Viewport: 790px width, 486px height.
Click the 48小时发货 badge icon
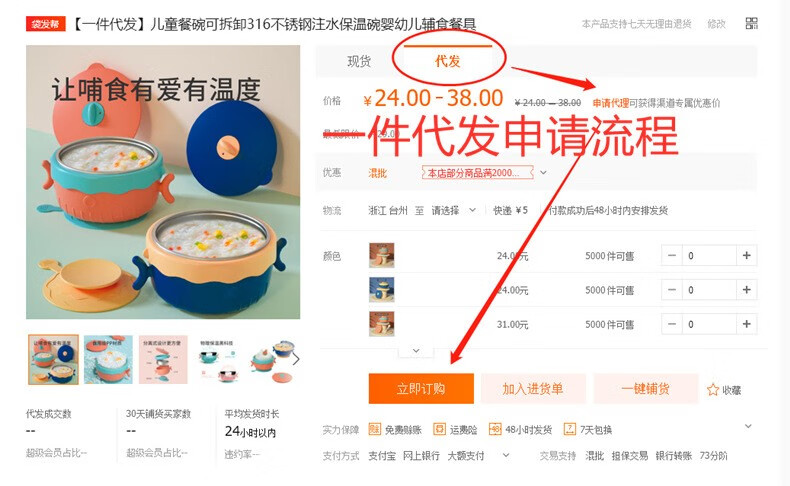(495, 429)
